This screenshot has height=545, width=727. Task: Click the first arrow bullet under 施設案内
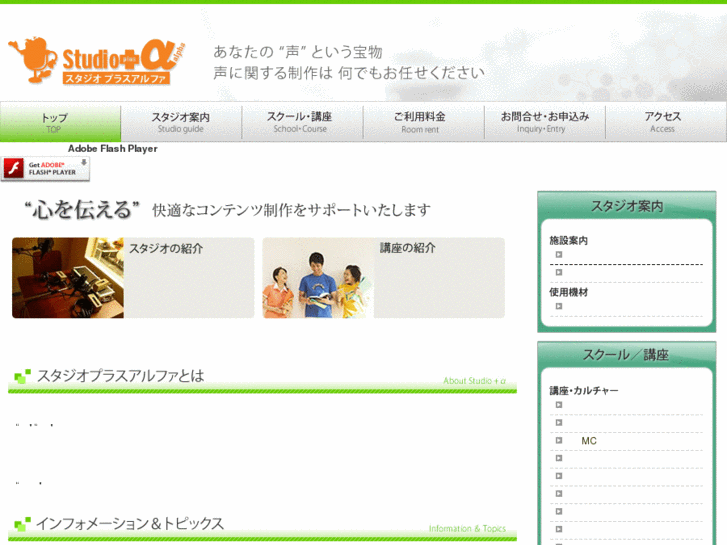pyautogui.click(x=559, y=255)
